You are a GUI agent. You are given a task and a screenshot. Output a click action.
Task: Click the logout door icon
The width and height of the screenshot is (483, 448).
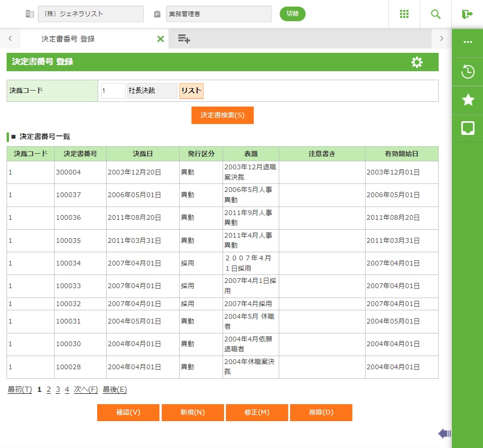467,14
